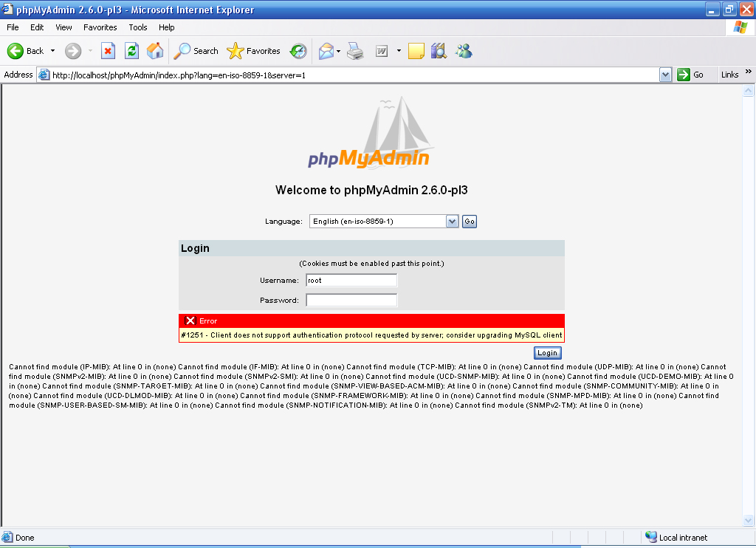
Task: Open the Favorites star toolbar button
Action: (254, 51)
